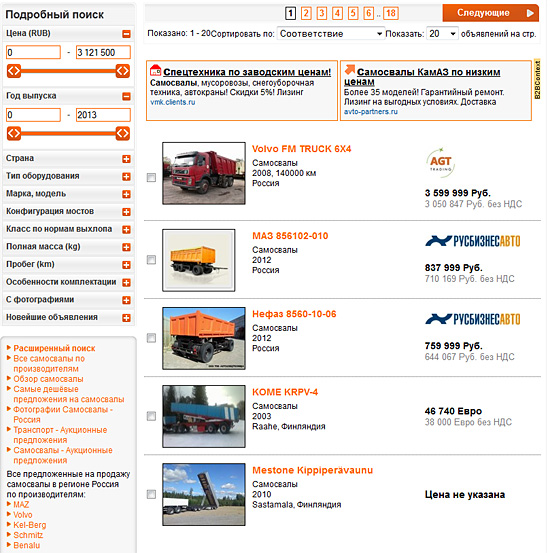Click the Следующие next page button
Screen dimensions: 550x553
click(x=491, y=13)
